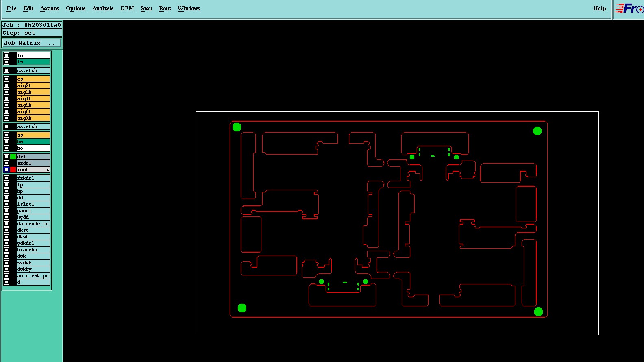Open the DFM menu
This screenshot has height=362, width=644.
click(x=127, y=8)
